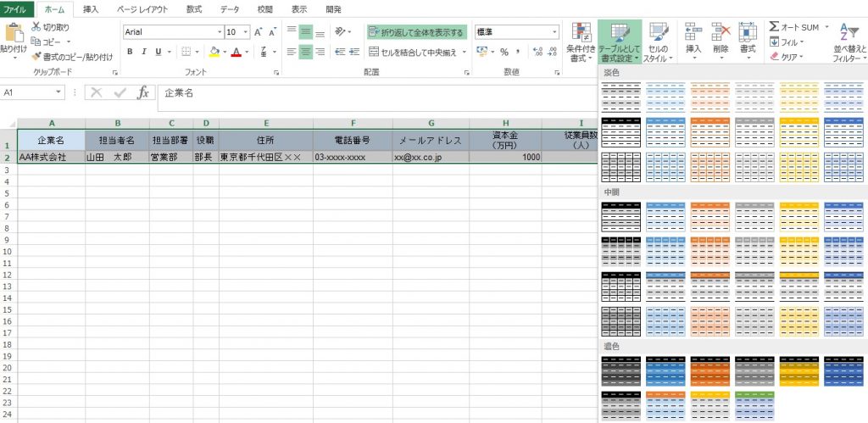Image resolution: width=868 pixels, height=423 pixels.
Task: Click the Cut (切り取り) scissors icon
Action: (x=36, y=27)
